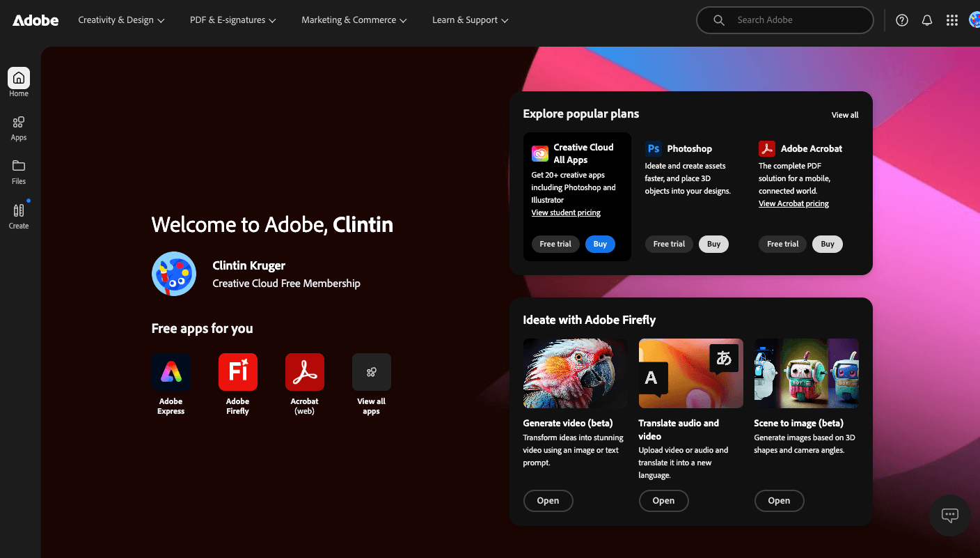Click the Creative Cloud All Apps icon
The image size is (980, 558).
pyautogui.click(x=540, y=153)
